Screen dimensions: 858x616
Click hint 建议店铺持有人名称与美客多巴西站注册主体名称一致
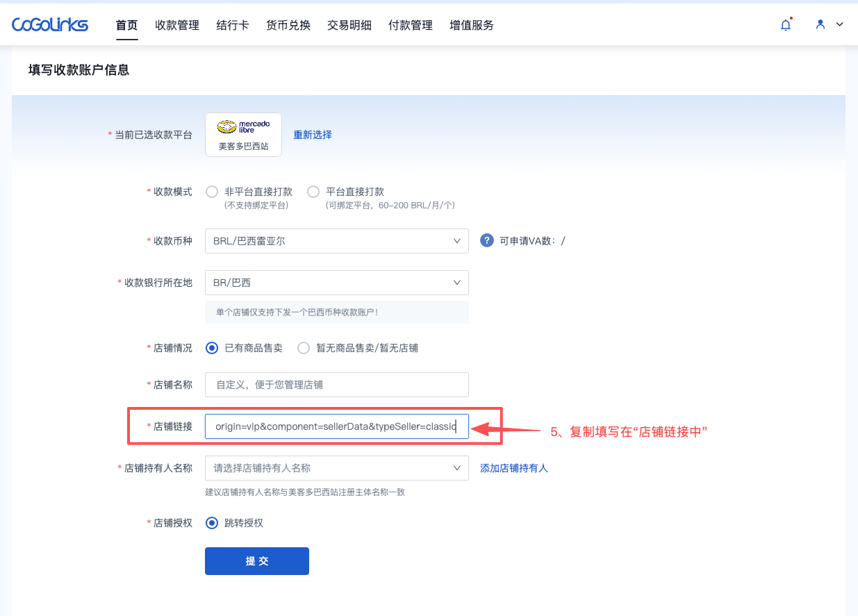305,492
